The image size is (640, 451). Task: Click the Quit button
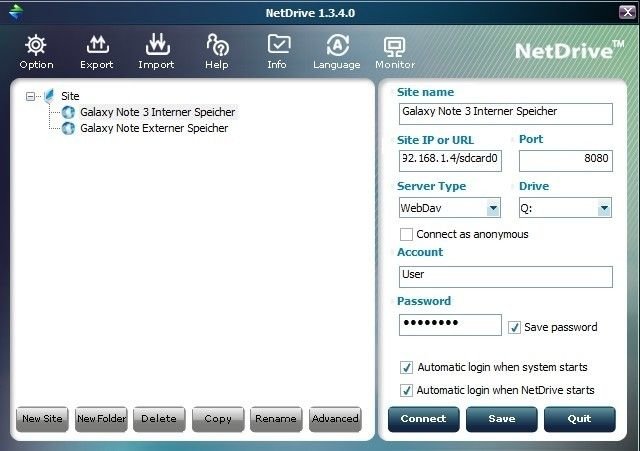pyautogui.click(x=580, y=419)
